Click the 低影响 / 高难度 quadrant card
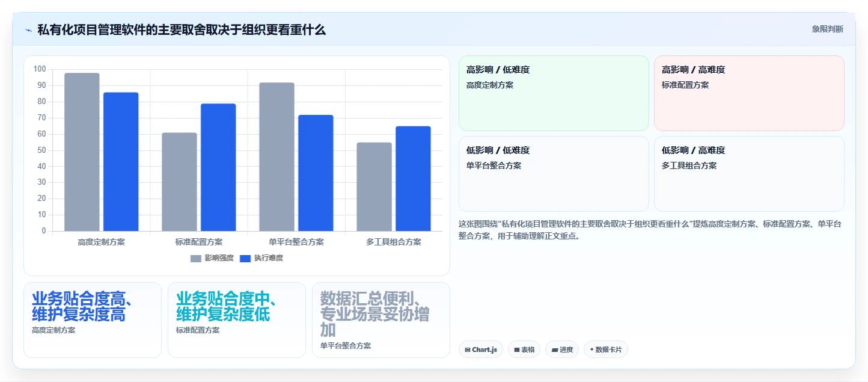Viewport: 868px width, 382px height. (749, 174)
